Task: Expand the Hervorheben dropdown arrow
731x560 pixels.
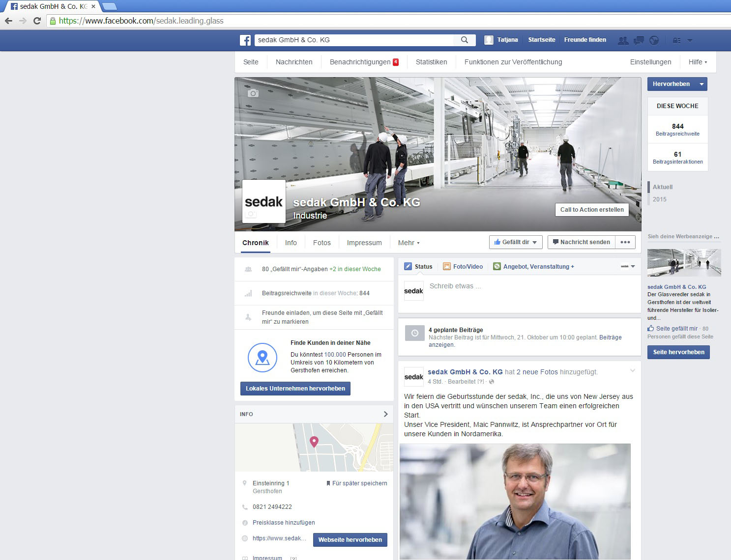Action: click(702, 84)
